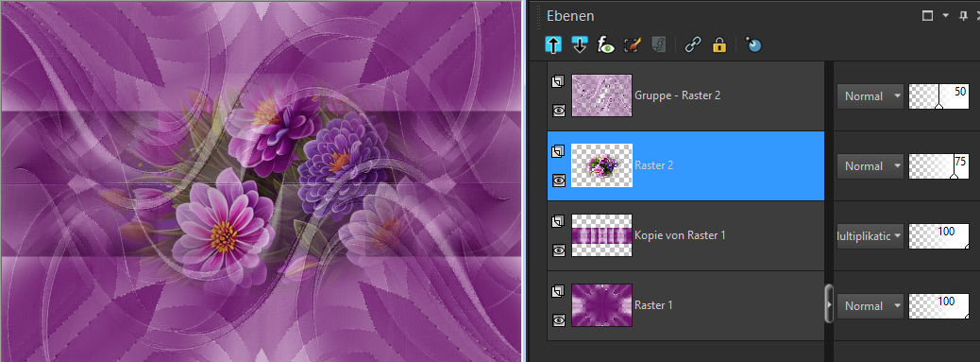980x362 pixels.
Task: Select the Raster 1 layer name
Action: (x=653, y=305)
